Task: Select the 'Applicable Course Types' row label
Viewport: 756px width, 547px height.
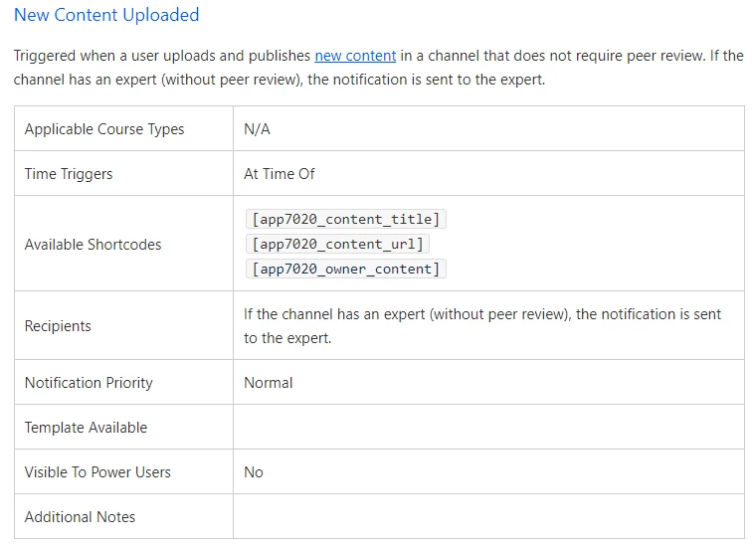Action: [104, 129]
